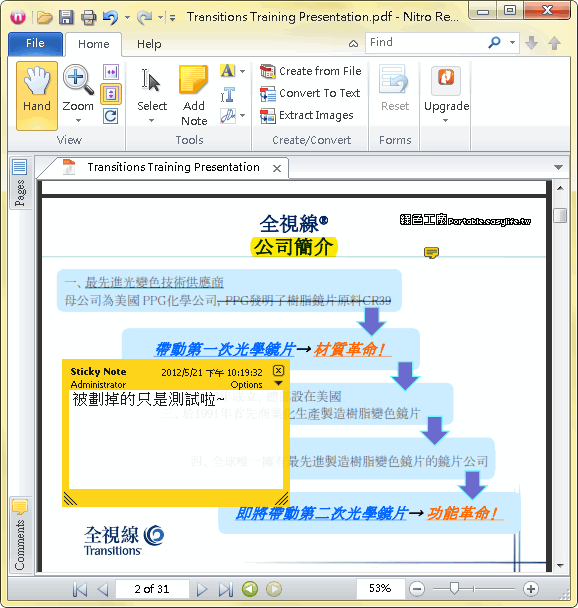This screenshot has height=608, width=578.
Task: Go to previous view green arrow
Action: (x=250, y=589)
